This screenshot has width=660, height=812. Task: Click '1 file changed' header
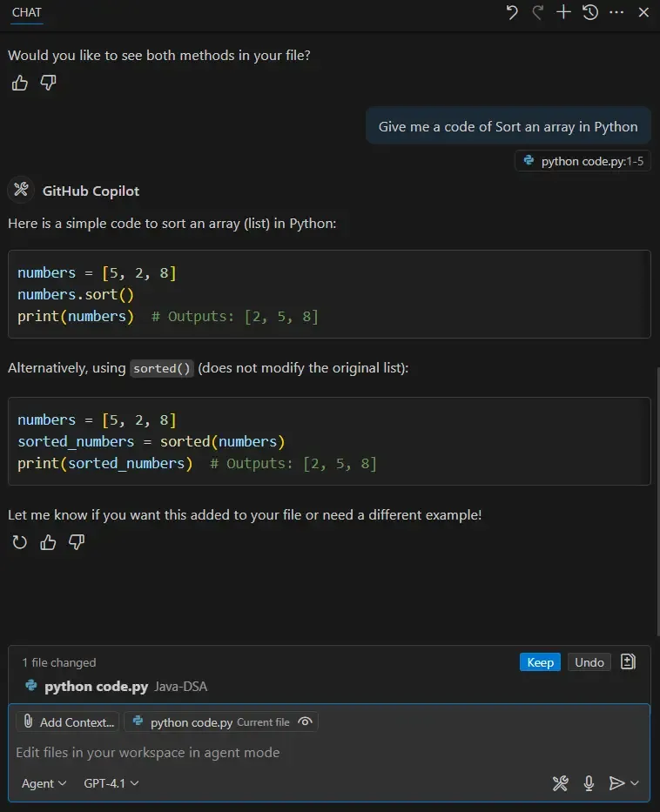coord(59,662)
